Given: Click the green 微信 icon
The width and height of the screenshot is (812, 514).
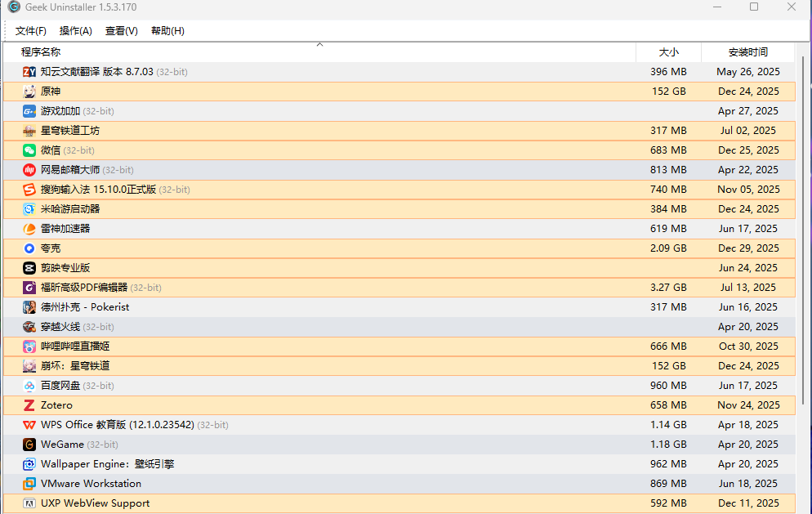Looking at the screenshot, I should (29, 150).
